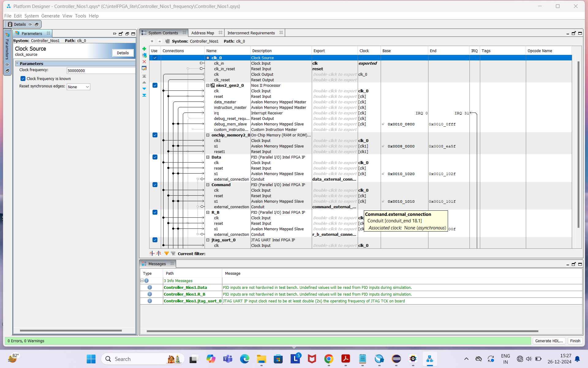Open the File menu
This screenshot has height=368, width=588.
[x=8, y=16]
